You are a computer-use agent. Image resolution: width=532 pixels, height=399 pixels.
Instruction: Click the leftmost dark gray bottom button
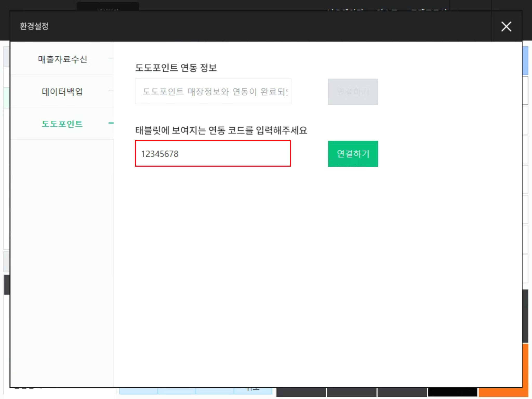click(x=301, y=392)
